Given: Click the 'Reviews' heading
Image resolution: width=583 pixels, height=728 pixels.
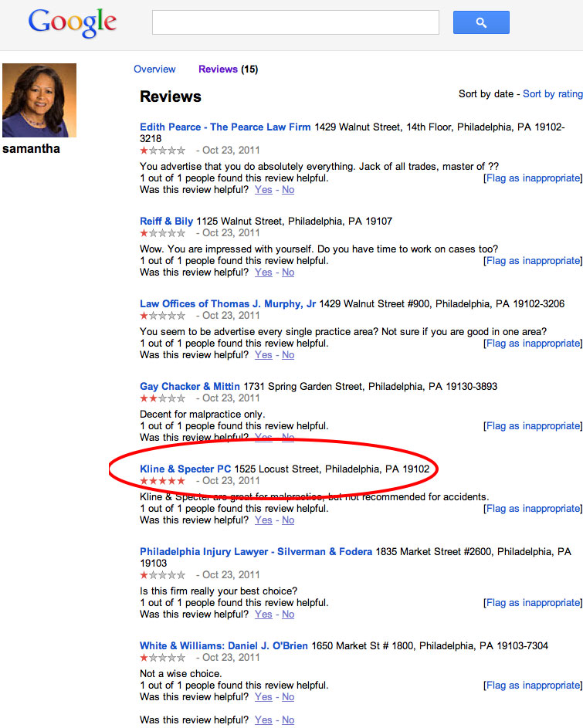Looking at the screenshot, I should [171, 97].
